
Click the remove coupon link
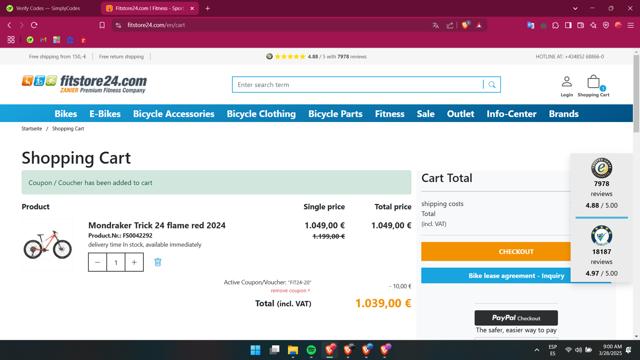pyautogui.click(x=290, y=291)
